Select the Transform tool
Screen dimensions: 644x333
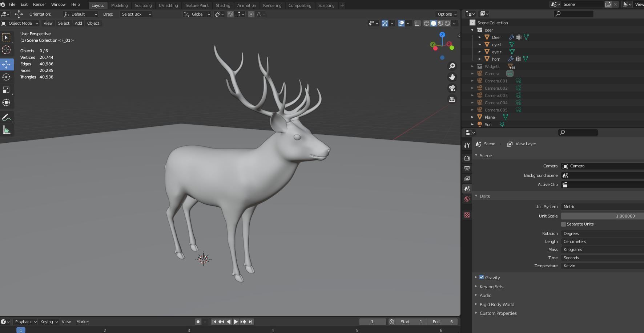[6, 102]
